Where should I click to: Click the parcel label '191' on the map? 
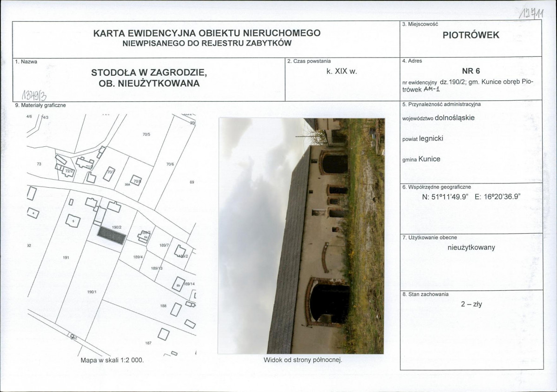66,258
